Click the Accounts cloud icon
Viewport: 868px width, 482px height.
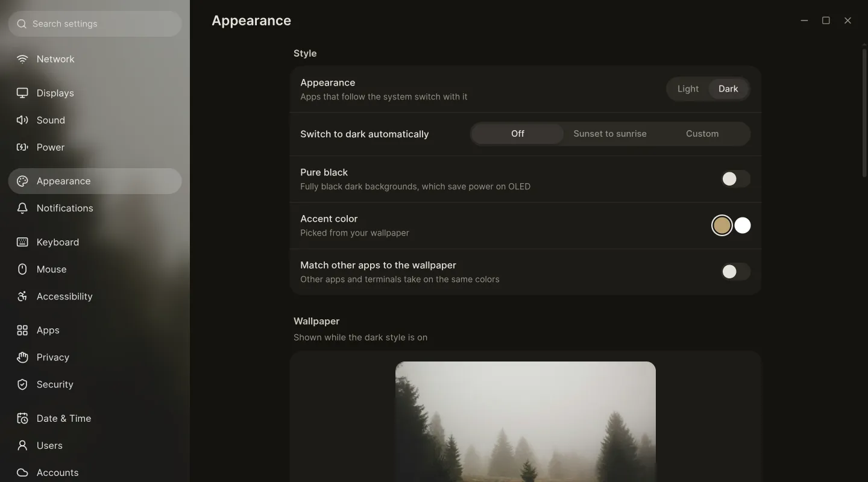tap(22, 472)
